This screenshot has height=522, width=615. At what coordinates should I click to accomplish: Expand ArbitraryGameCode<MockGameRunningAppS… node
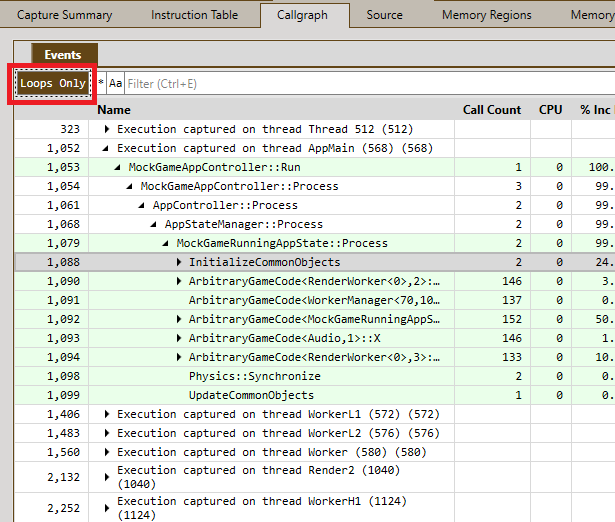pos(179,319)
